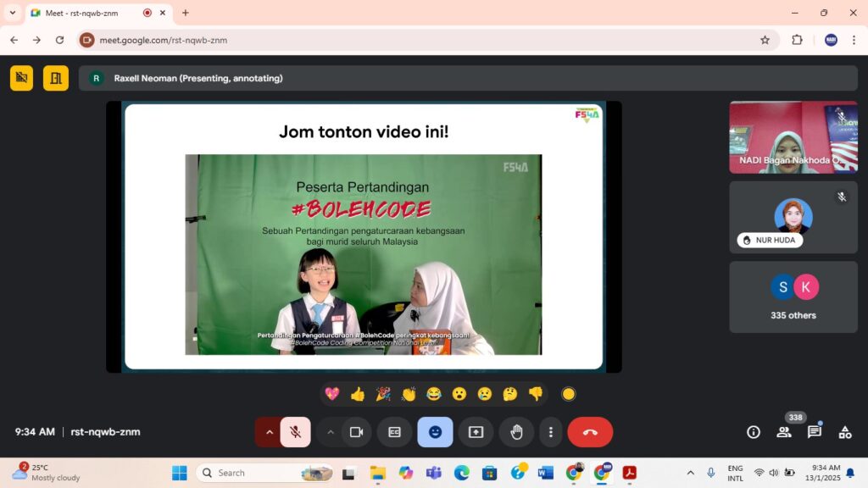This screenshot has height=488, width=868.
Task: Open the Chrome three-dot menu
Action: coord(854,40)
